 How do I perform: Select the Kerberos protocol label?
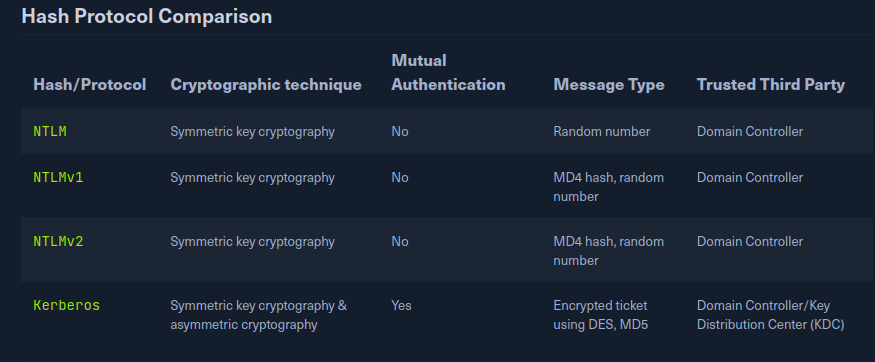click(x=66, y=306)
